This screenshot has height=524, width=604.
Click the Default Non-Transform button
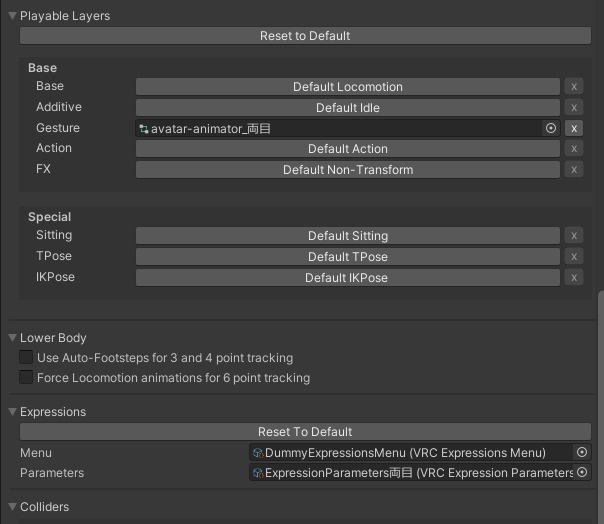[x=347, y=170]
